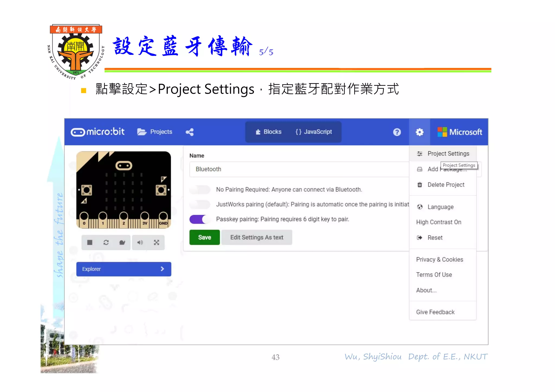
Task: Open Privacy & Cookies link
Action: [x=443, y=259]
